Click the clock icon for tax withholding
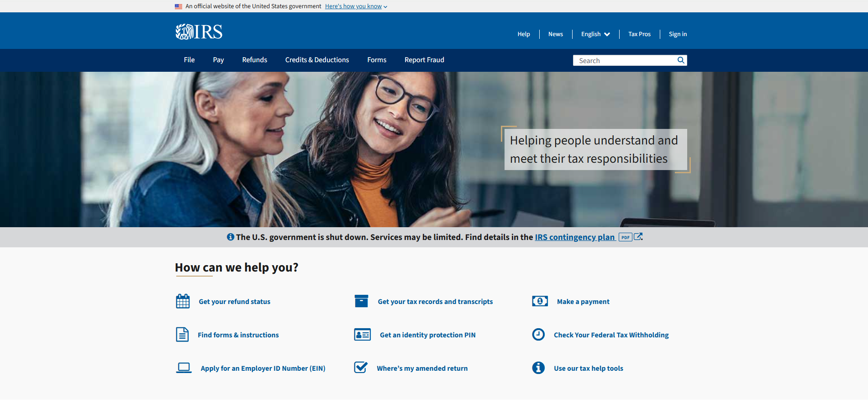Screen dimensions: 868x400 [x=538, y=335]
